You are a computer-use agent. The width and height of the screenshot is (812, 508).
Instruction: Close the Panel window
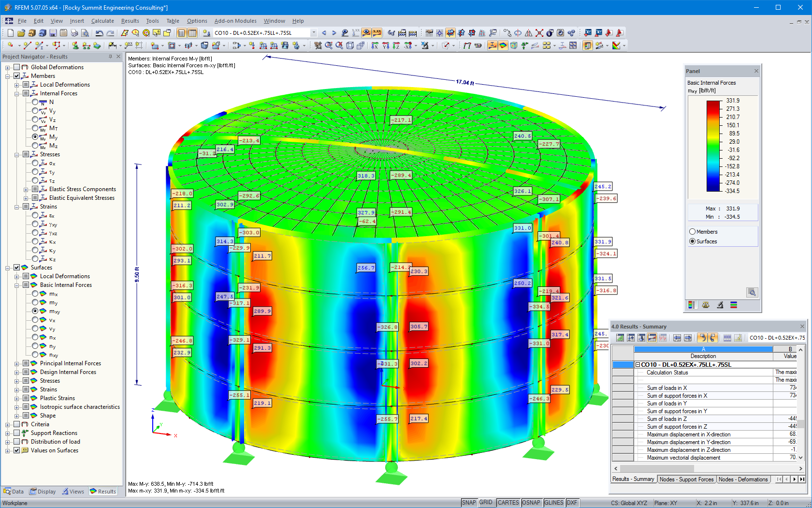756,71
